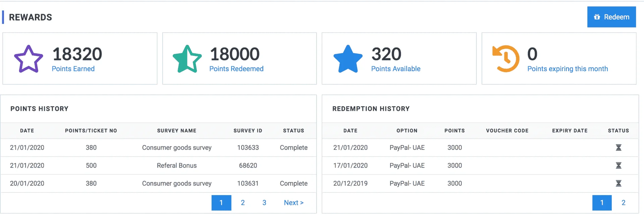Viewport: 644px width, 221px height.
Task: Click the orange points expiring clock icon
Action: (506, 59)
